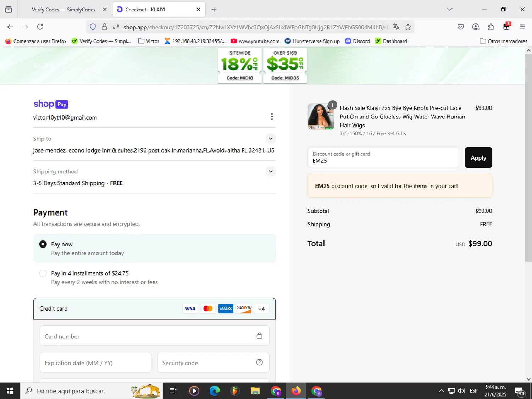This screenshot has height=399, width=532.
Task: Click the Card number field
Action: pos(154,336)
